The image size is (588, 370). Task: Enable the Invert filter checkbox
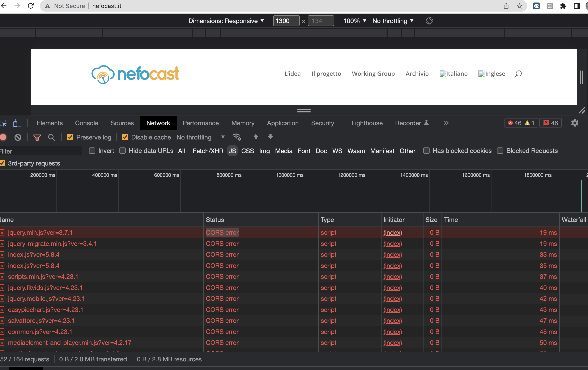pos(92,151)
